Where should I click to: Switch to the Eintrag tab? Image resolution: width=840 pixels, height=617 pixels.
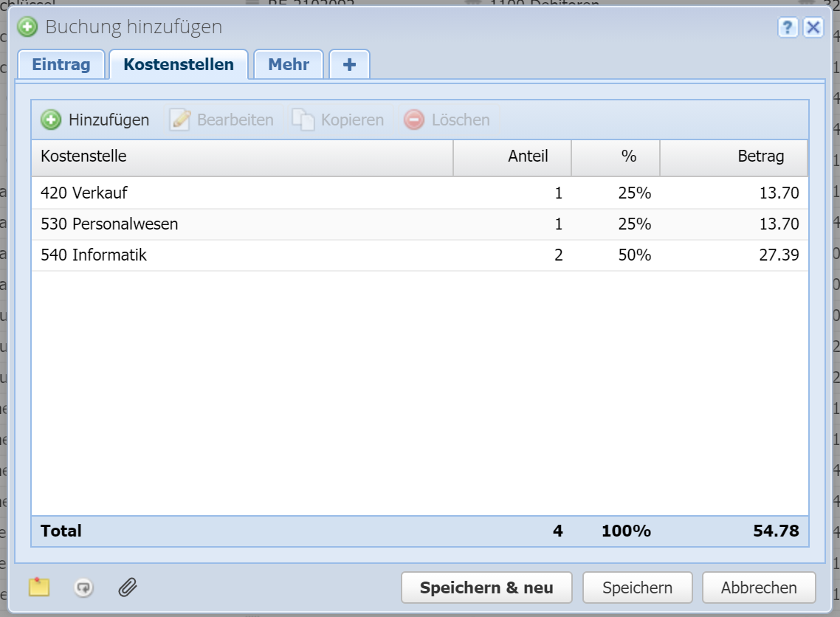click(61, 65)
